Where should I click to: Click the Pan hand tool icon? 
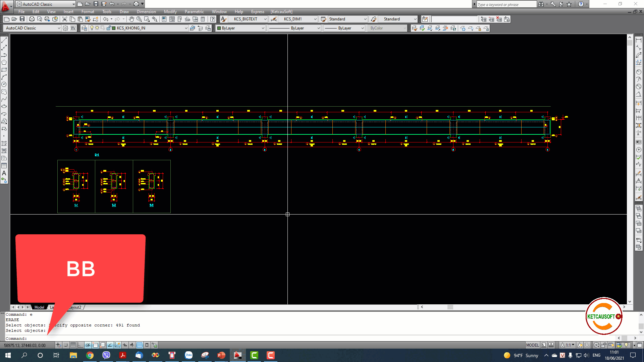(x=131, y=19)
